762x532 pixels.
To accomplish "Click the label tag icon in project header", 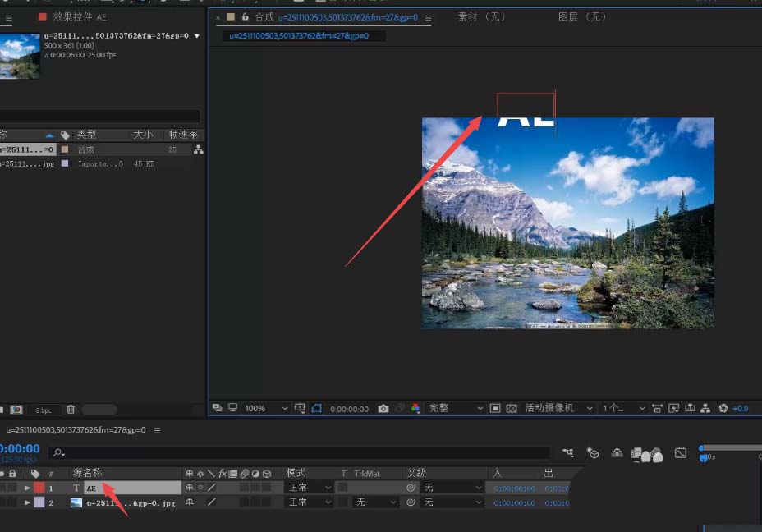I will point(65,135).
